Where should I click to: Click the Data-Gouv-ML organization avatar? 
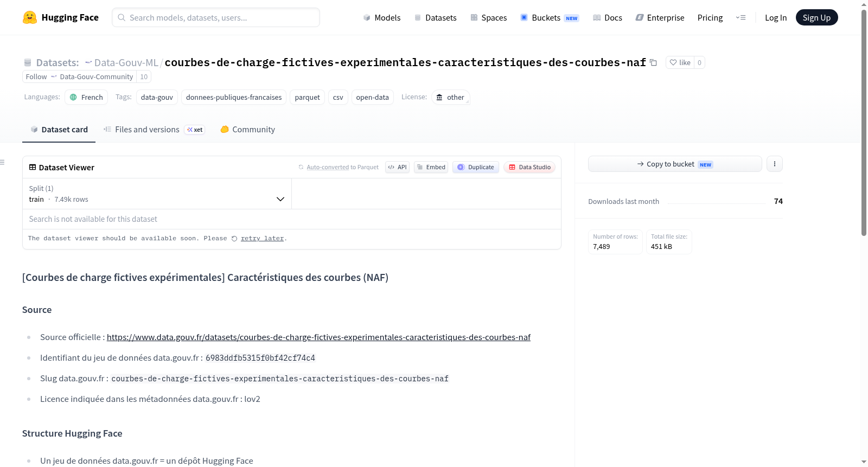coord(88,63)
